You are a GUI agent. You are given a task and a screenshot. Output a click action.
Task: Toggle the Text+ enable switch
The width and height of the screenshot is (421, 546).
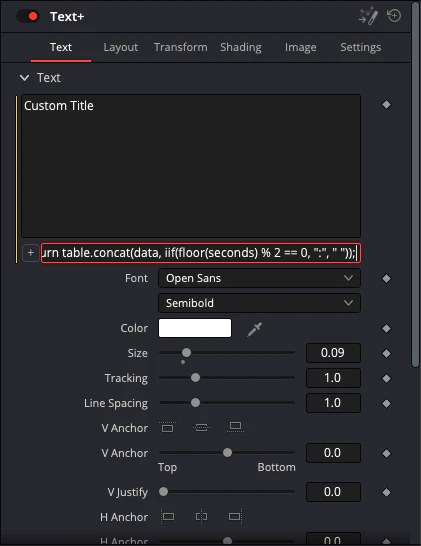(x=28, y=16)
